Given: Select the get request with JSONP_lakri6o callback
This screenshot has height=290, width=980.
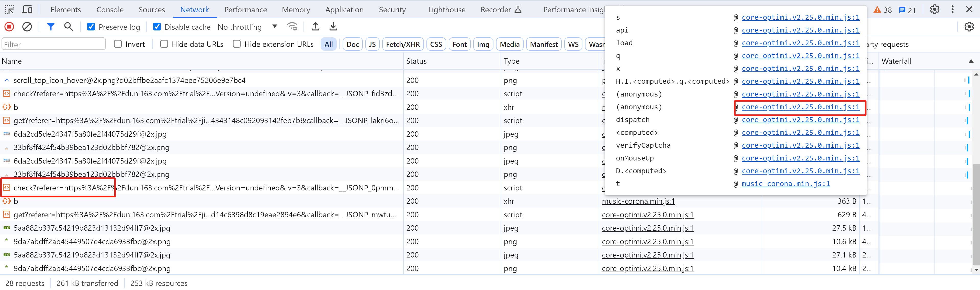Looking at the screenshot, I should coord(206,121).
